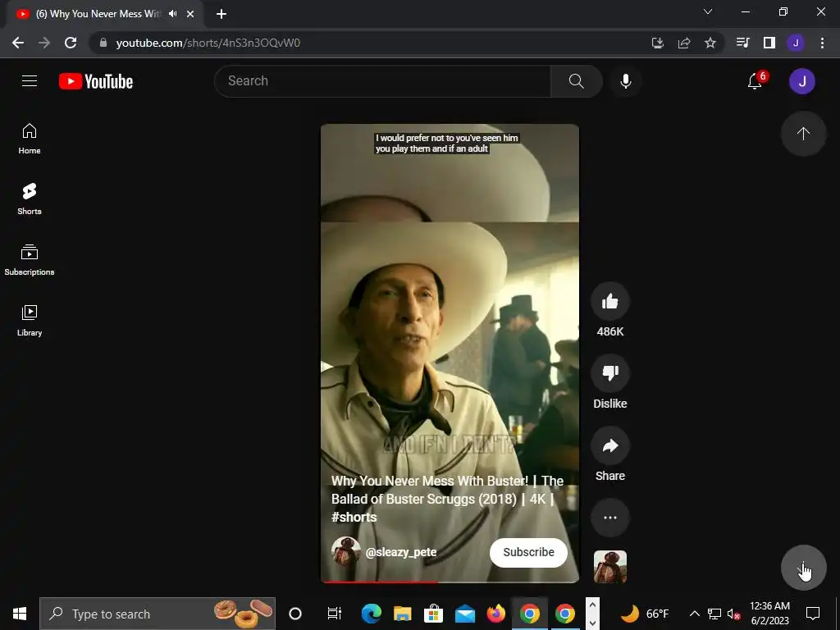The image size is (840, 630).
Task: Open File Explorer from the taskbar
Action: click(402, 614)
